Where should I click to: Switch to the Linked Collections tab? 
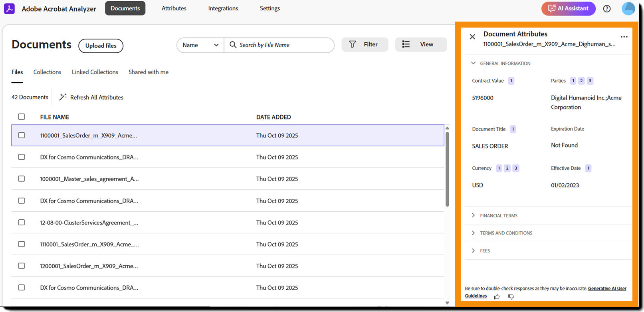(95, 72)
